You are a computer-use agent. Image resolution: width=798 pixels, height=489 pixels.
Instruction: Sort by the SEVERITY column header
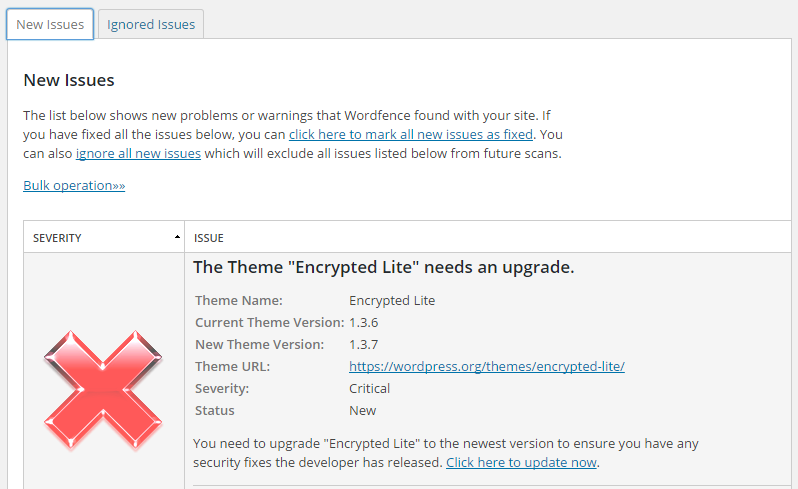[57, 238]
